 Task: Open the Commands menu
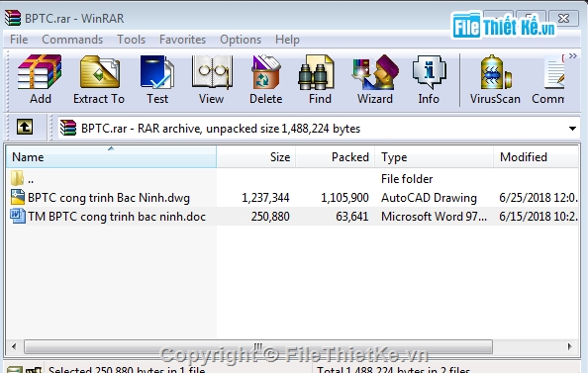72,40
